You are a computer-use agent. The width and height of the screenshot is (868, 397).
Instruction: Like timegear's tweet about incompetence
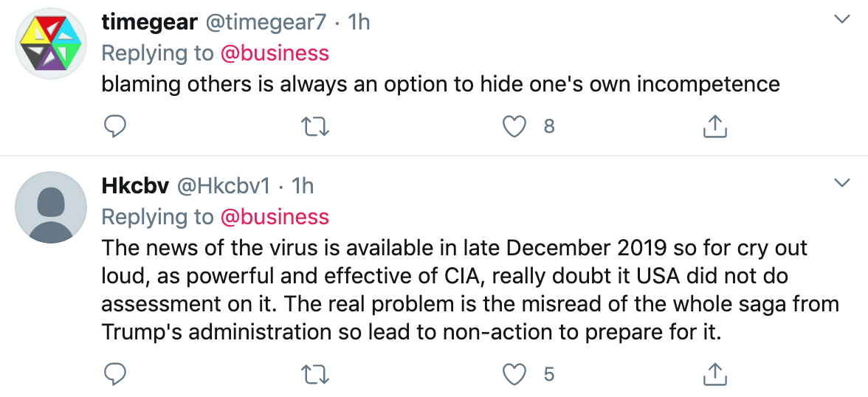(x=514, y=128)
